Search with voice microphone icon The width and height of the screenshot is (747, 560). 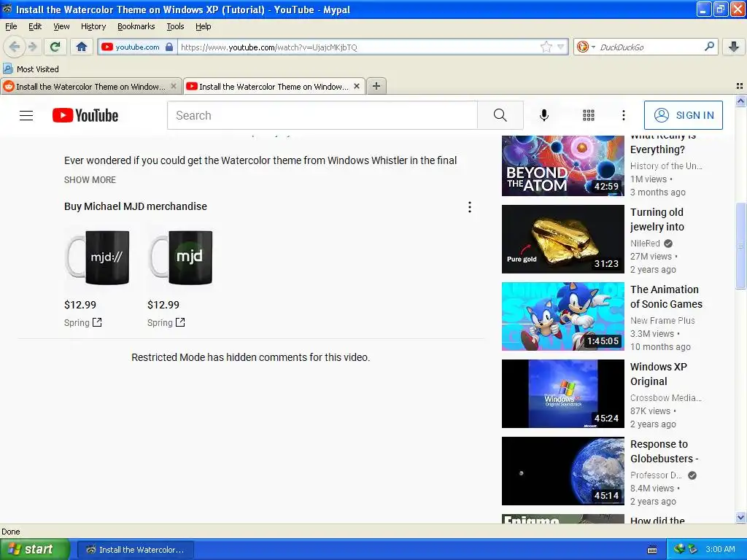[x=544, y=115]
